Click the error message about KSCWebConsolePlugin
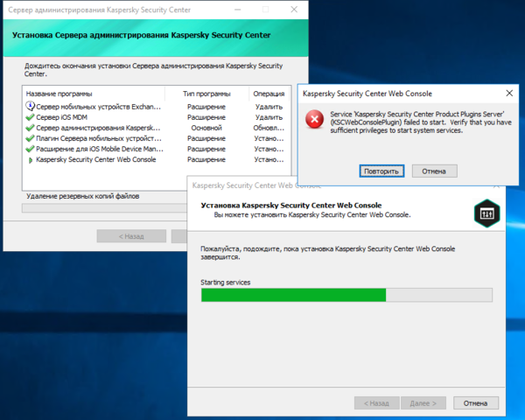 421,122
